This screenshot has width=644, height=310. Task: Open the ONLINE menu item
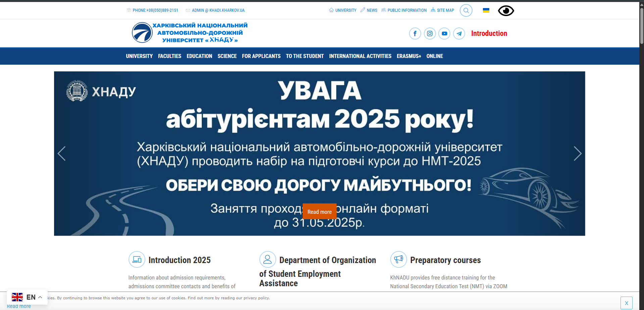(x=435, y=56)
